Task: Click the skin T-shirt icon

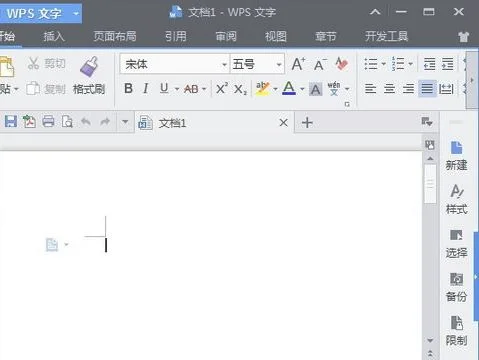Action: tap(463, 36)
